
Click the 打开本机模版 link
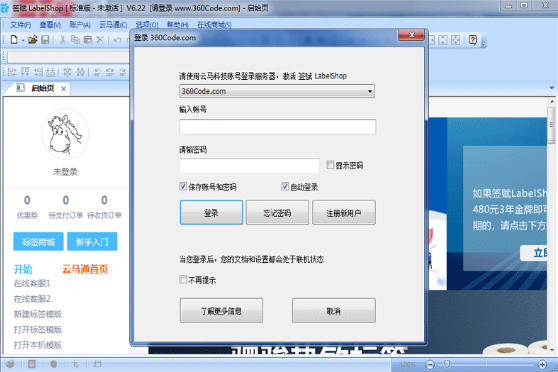coord(38,345)
